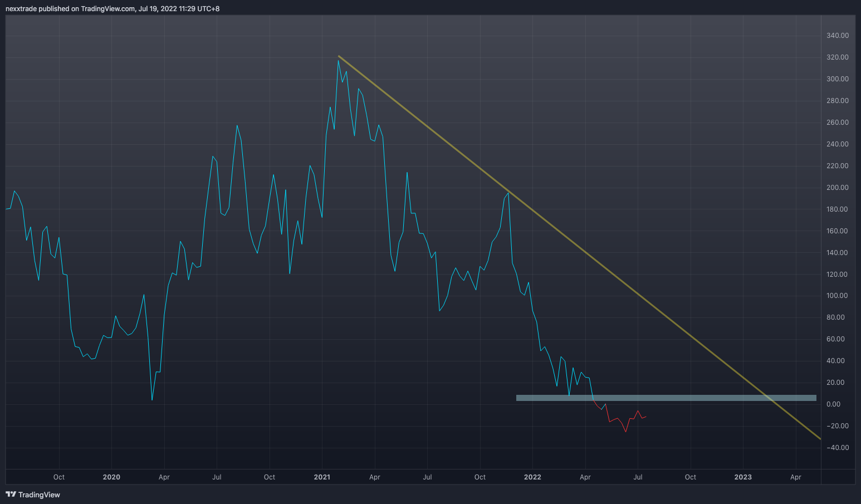Click the 300.00 price axis label
Image resolution: width=861 pixels, height=504 pixels.
(838, 79)
